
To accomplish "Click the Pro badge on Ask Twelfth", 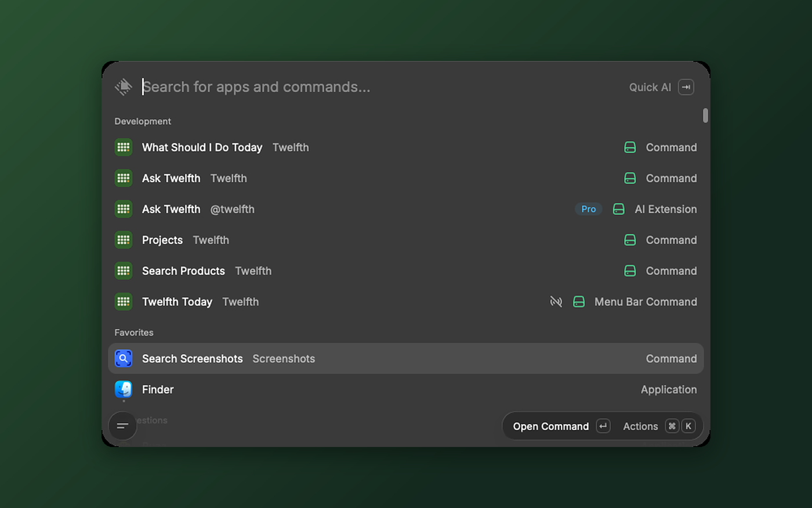I will pyautogui.click(x=589, y=209).
